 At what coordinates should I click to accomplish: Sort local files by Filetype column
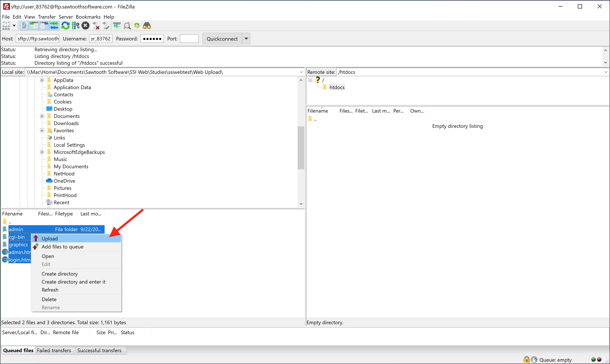[x=66, y=214]
